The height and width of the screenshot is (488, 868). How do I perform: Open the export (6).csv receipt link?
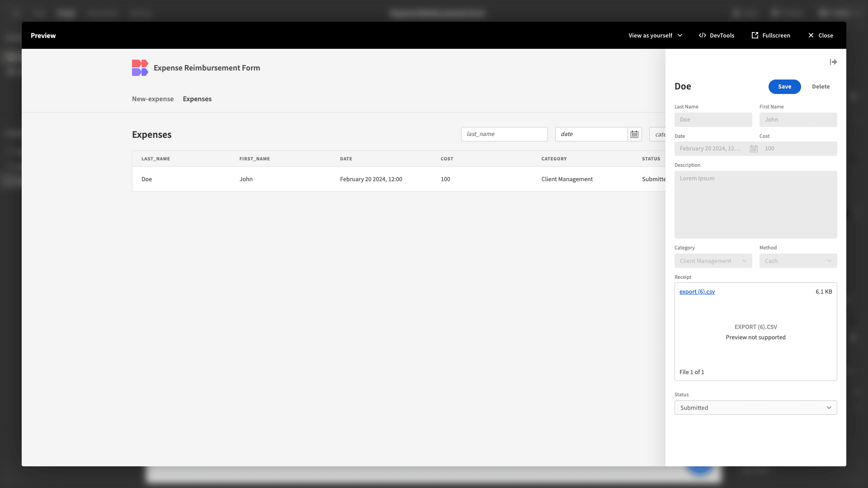pos(697,292)
